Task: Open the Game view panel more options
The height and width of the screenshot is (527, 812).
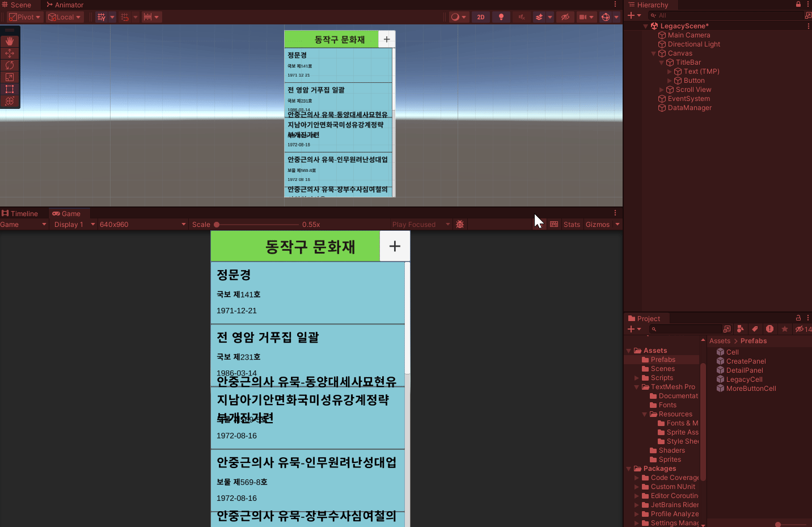Action: pyautogui.click(x=615, y=213)
